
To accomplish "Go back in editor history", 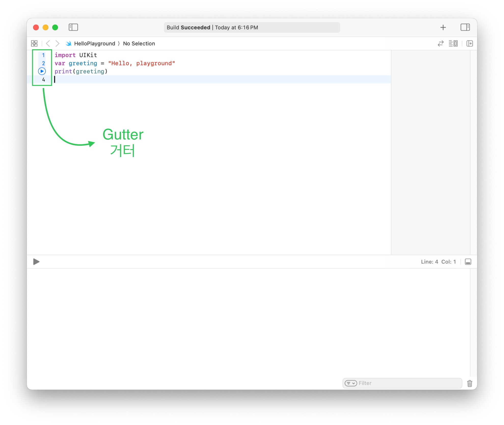I will point(48,44).
